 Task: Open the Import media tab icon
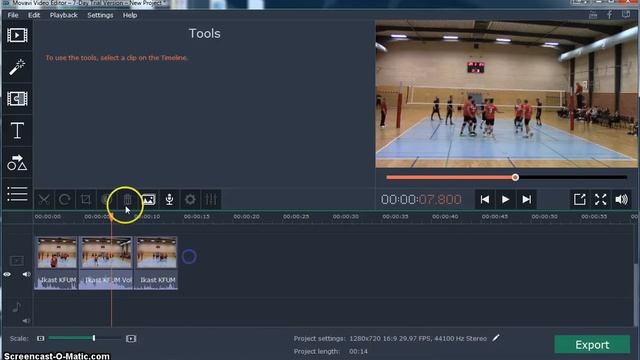[17, 35]
